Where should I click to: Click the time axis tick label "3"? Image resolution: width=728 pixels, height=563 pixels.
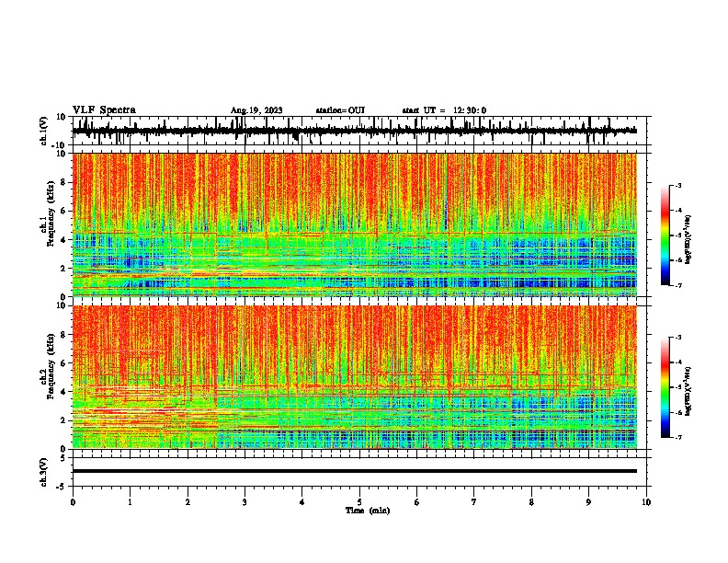point(245,502)
